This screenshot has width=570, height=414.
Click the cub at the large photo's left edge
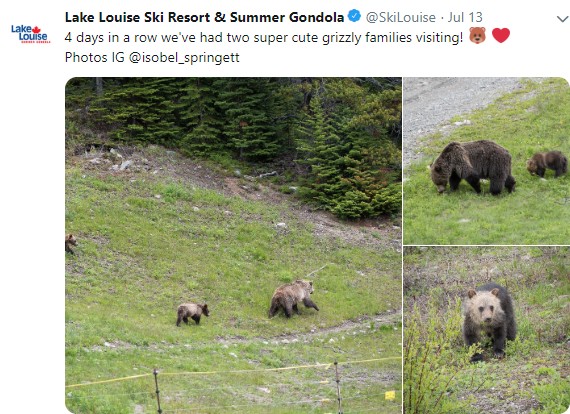(x=71, y=243)
